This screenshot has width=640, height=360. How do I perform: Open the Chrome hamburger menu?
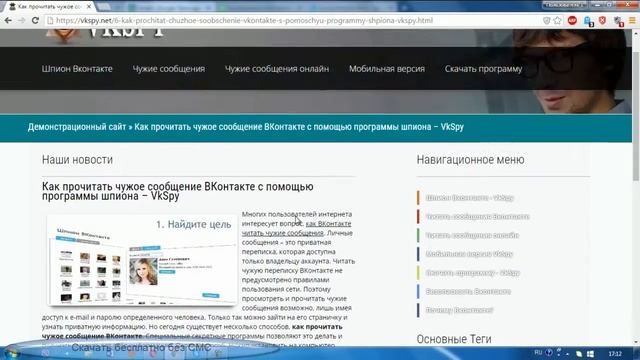tap(632, 20)
